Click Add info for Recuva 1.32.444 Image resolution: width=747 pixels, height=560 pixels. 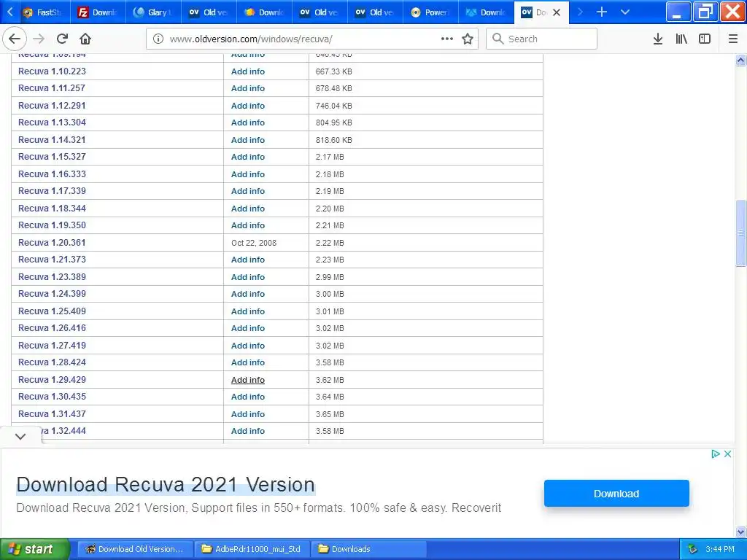248,431
